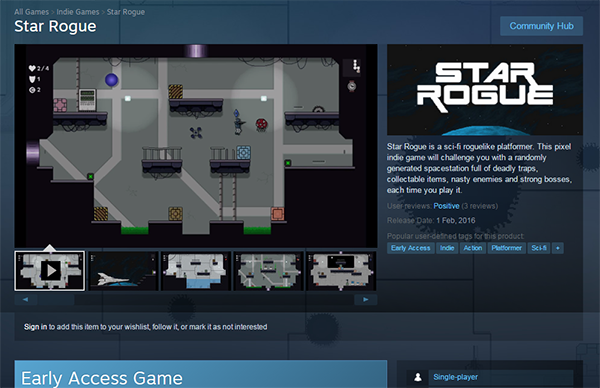Select the fourth screenshot thumbnail with green pads

[x=269, y=271]
